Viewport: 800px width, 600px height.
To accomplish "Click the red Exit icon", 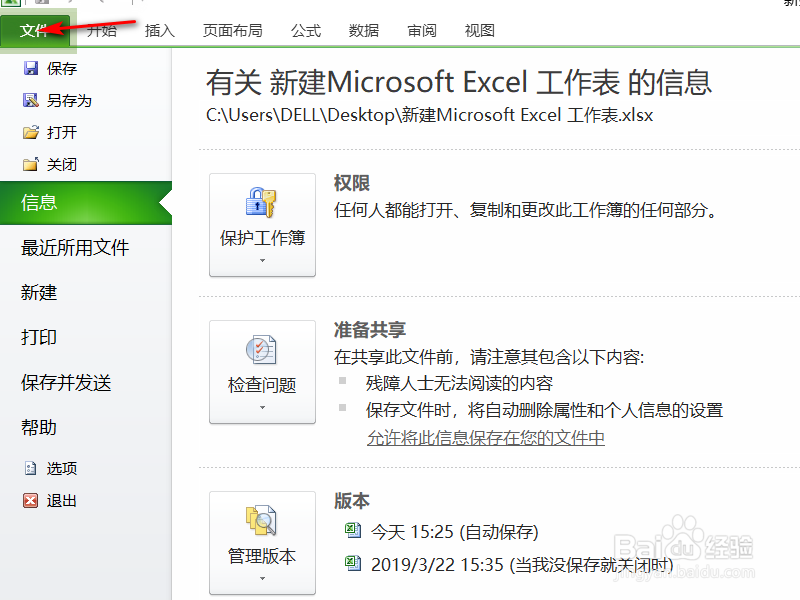I will (x=31, y=501).
